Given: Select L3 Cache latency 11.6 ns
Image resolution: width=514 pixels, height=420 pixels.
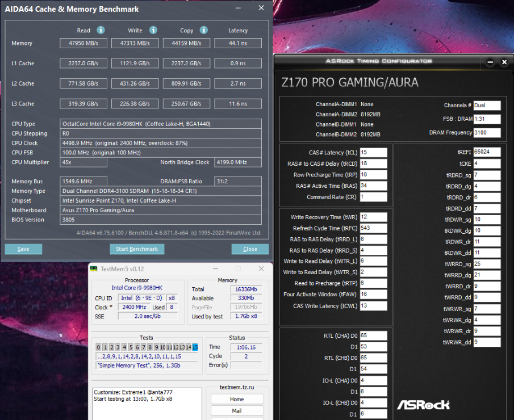Looking at the screenshot, I should click(238, 103).
